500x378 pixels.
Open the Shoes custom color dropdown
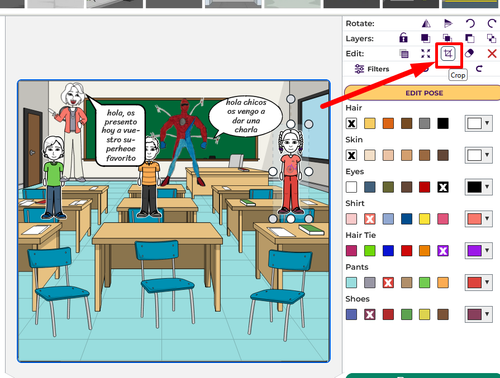[479, 314]
